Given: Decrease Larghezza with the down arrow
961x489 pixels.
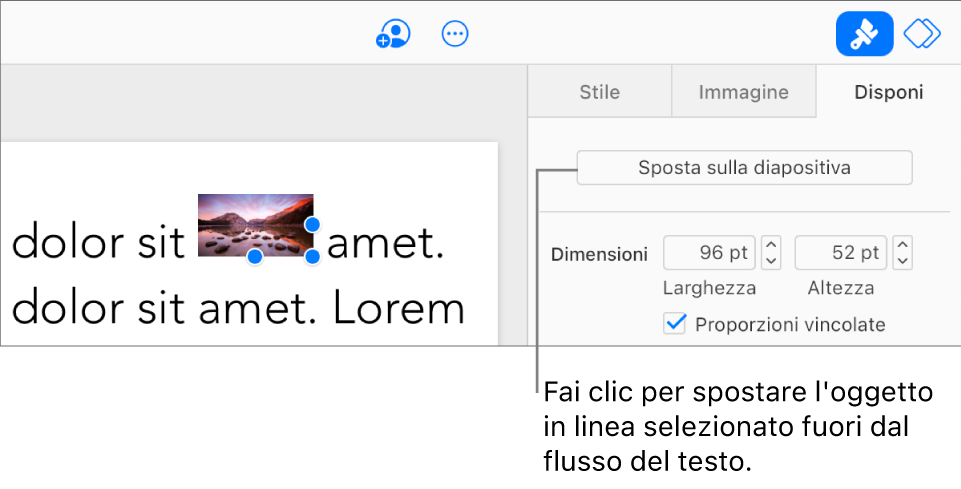Looking at the screenshot, I should click(771, 261).
